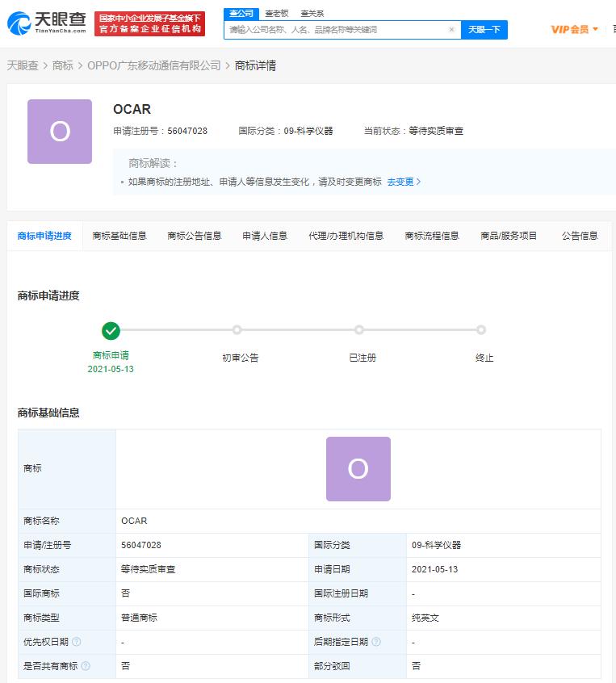
Task: Select the 商标流程信息 tab
Action: [x=432, y=236]
